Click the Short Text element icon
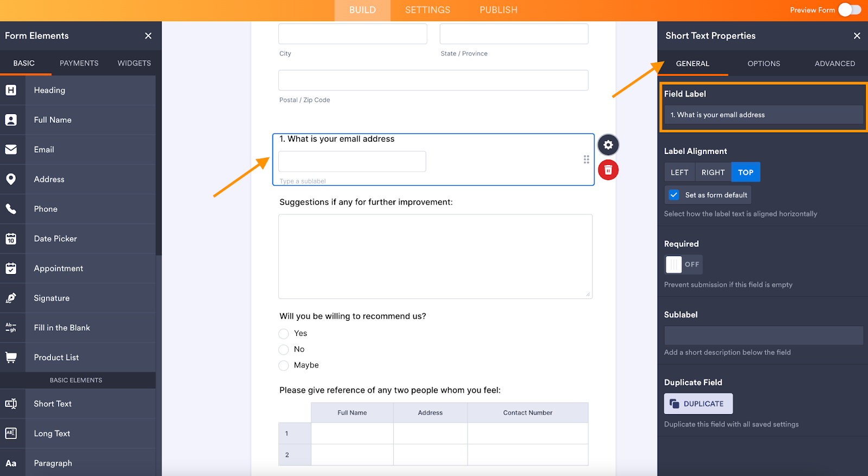Image resolution: width=868 pixels, height=476 pixels. (11, 404)
